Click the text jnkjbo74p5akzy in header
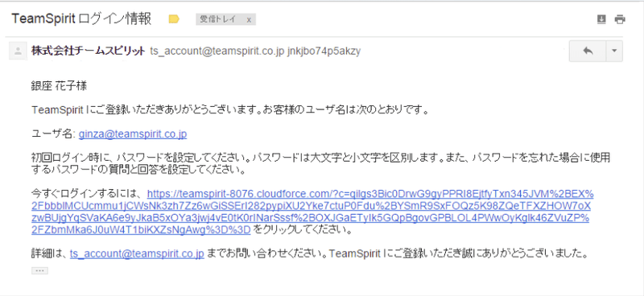 pyautogui.click(x=324, y=51)
